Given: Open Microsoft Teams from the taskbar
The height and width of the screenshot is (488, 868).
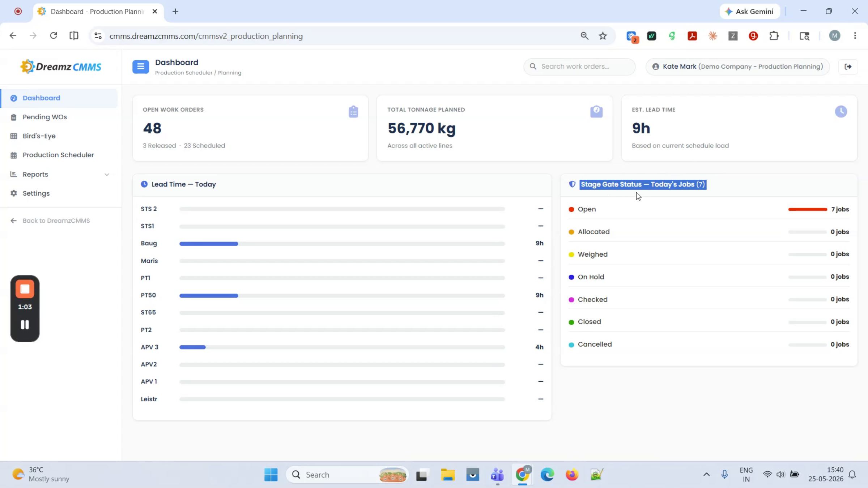Looking at the screenshot, I should click(x=497, y=475).
